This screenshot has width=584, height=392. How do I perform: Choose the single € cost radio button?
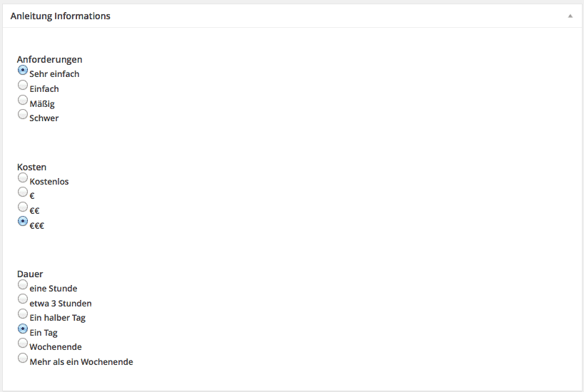click(23, 192)
